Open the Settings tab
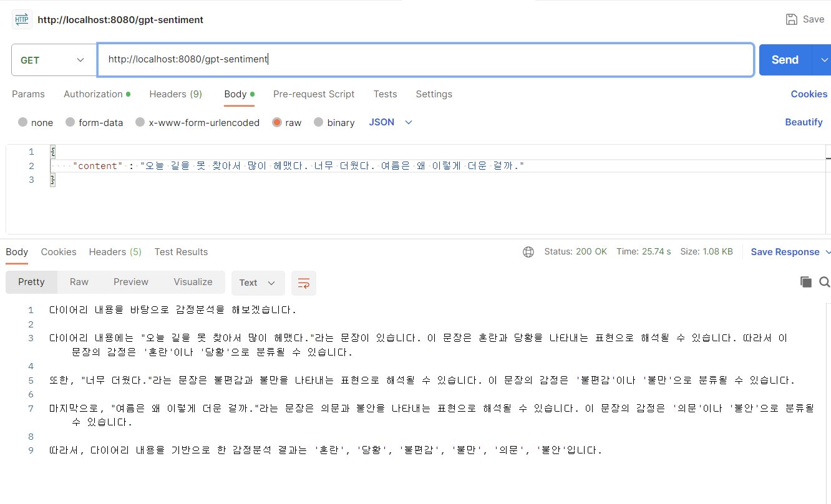The width and height of the screenshot is (831, 504). pos(434,94)
